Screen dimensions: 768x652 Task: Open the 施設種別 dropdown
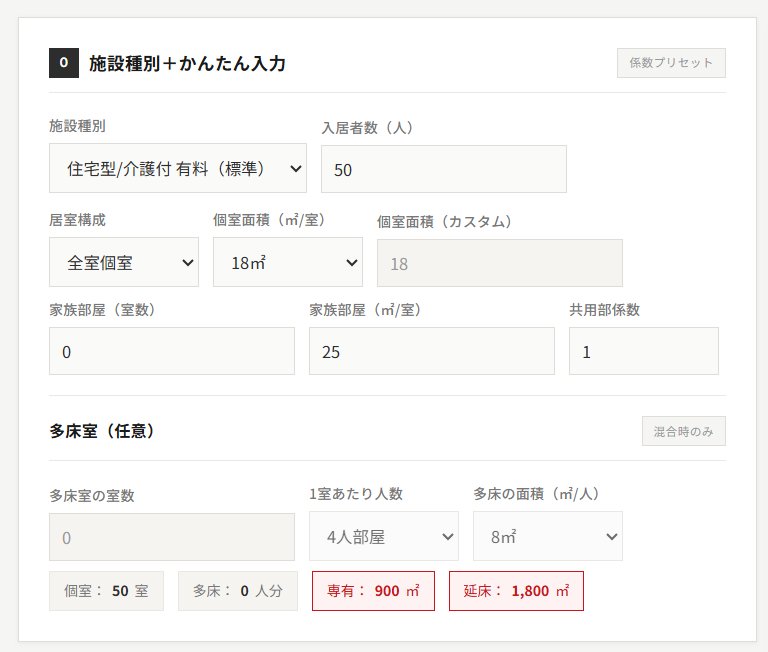178,168
